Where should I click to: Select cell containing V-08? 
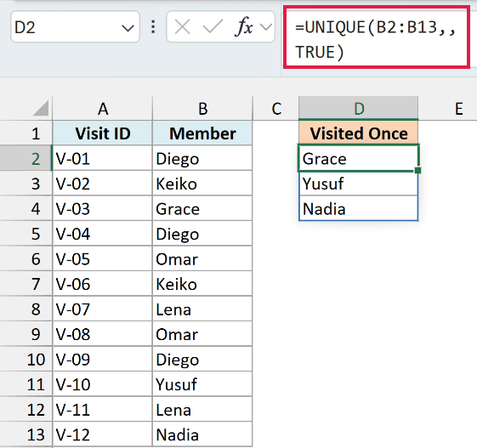[103, 334]
